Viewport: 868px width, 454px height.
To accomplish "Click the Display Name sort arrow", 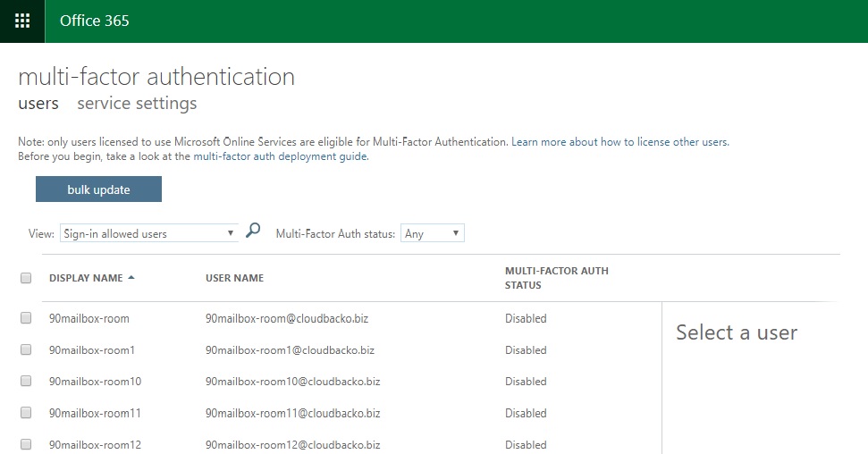I will pos(131,278).
